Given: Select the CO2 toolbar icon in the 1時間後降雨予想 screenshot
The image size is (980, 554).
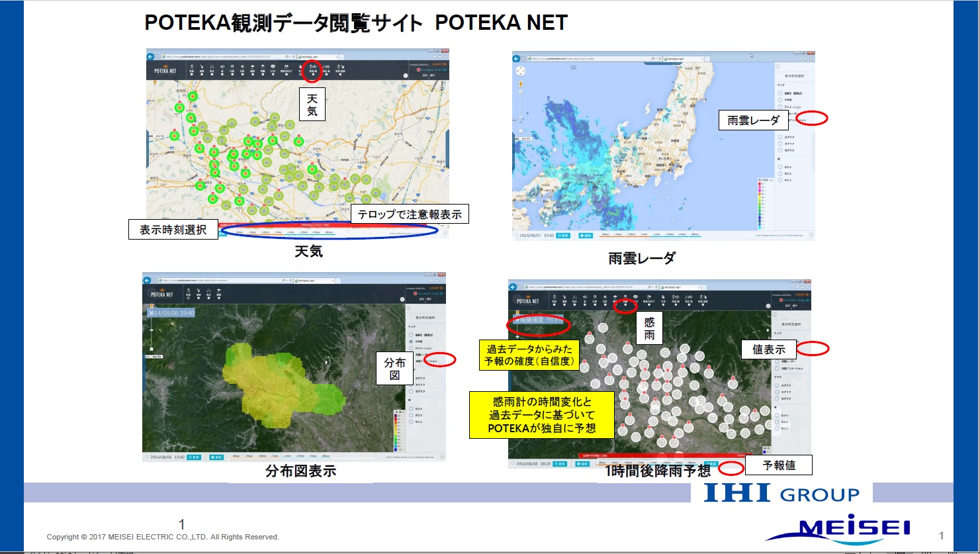Looking at the screenshot, I should click(635, 299).
